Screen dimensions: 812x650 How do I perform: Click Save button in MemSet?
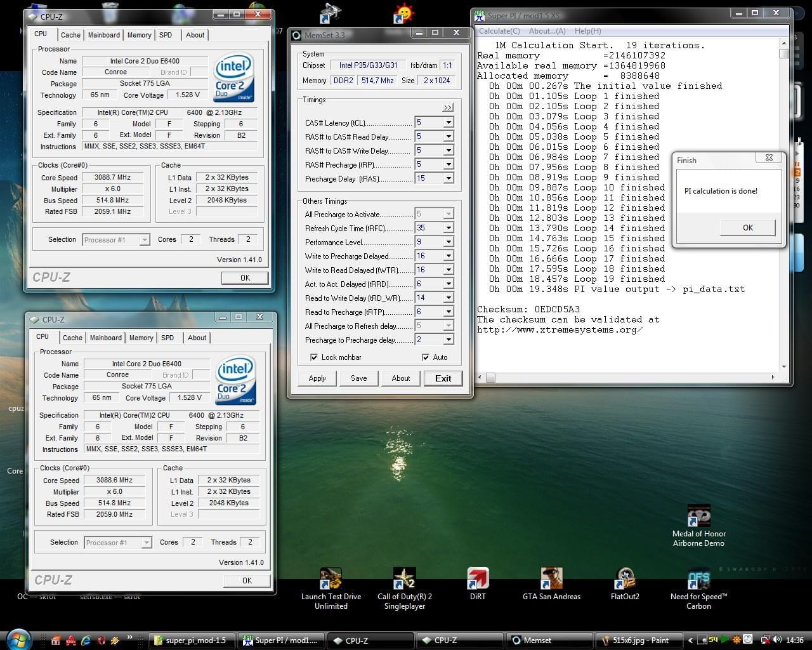(x=358, y=378)
